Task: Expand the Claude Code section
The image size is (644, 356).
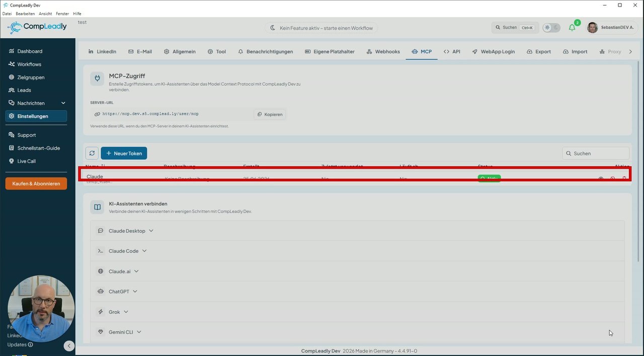Action: pos(357,251)
